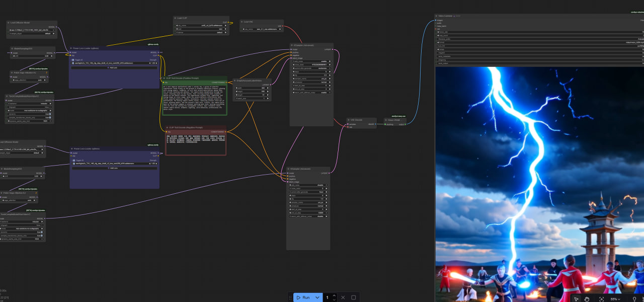Change the sampler_name combo in top KSampler

[310, 79]
